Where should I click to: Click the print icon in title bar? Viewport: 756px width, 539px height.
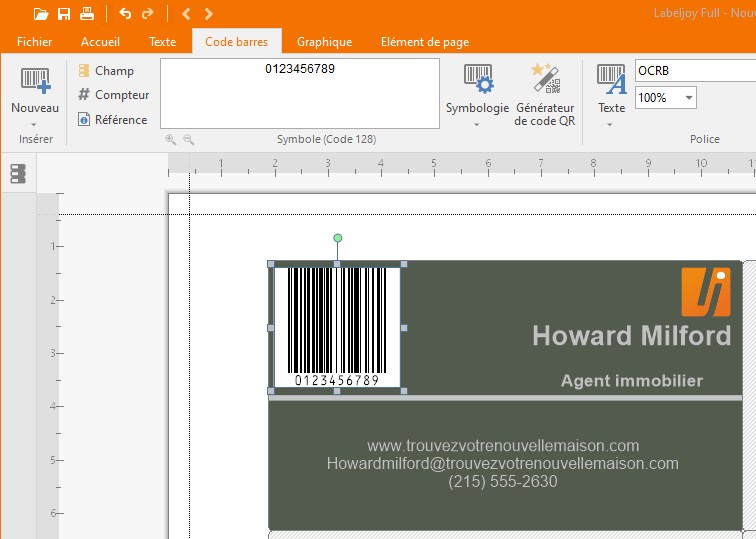click(x=87, y=14)
